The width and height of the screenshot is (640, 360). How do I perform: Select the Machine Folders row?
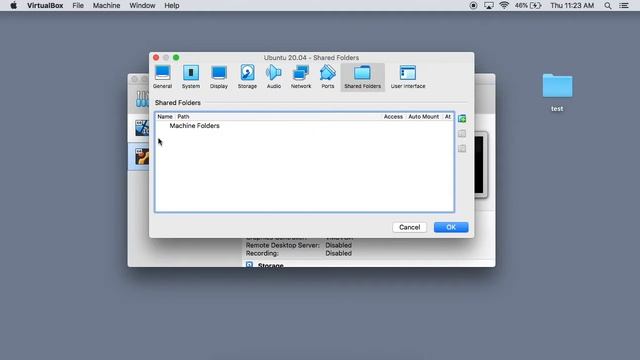point(304,126)
